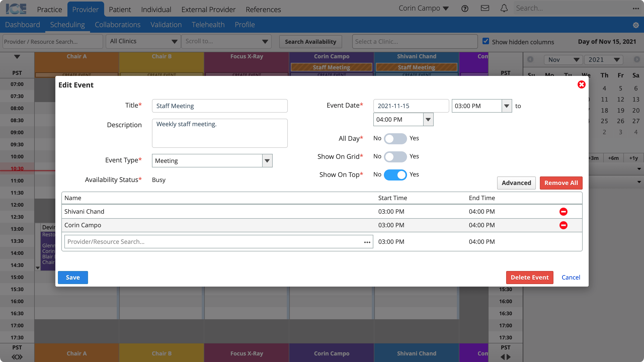Click the Search Availability button
This screenshot has height=362, width=644.
click(310, 41)
